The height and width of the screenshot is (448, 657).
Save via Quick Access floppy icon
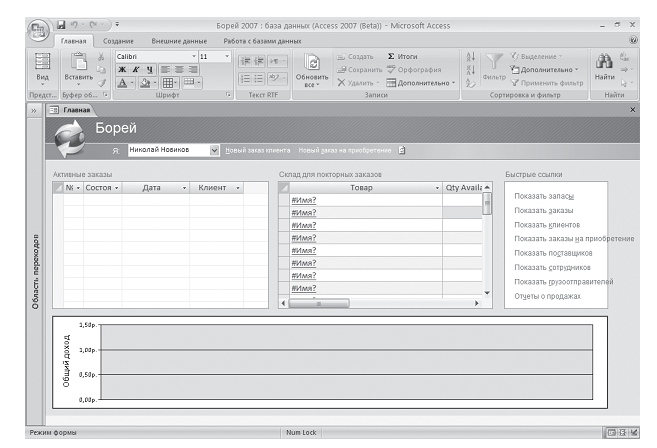[x=61, y=25]
